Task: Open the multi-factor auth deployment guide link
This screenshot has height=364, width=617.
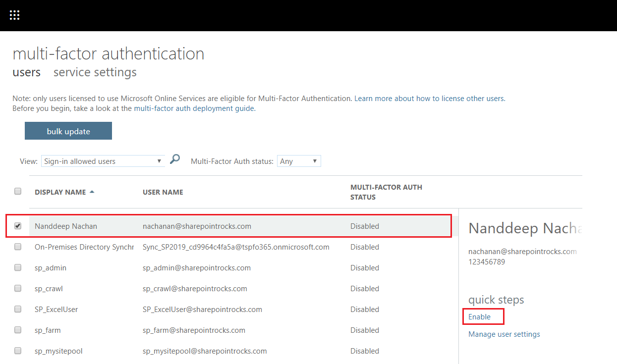Action: [x=194, y=108]
